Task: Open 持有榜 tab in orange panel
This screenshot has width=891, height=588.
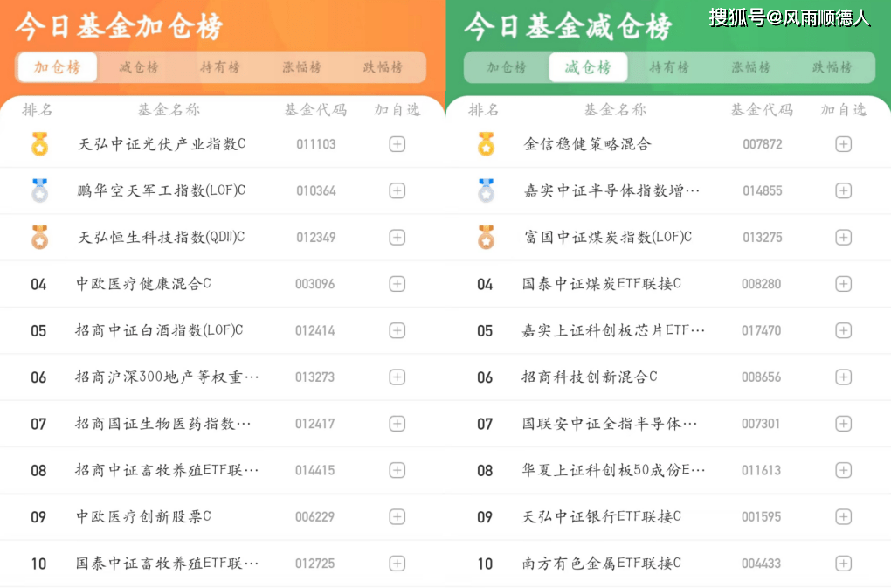Action: (x=220, y=67)
